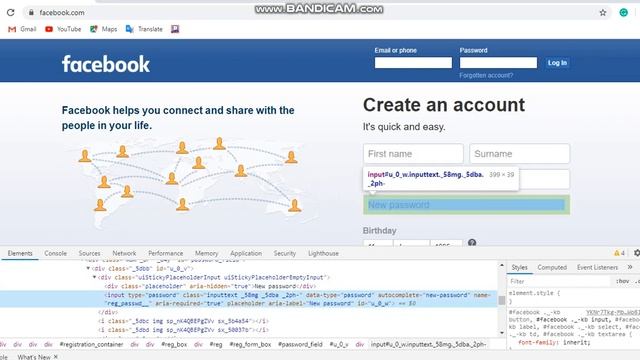The width and height of the screenshot is (640, 360).
Task: Click the Birthday help question mark icon
Action: [x=472, y=242]
